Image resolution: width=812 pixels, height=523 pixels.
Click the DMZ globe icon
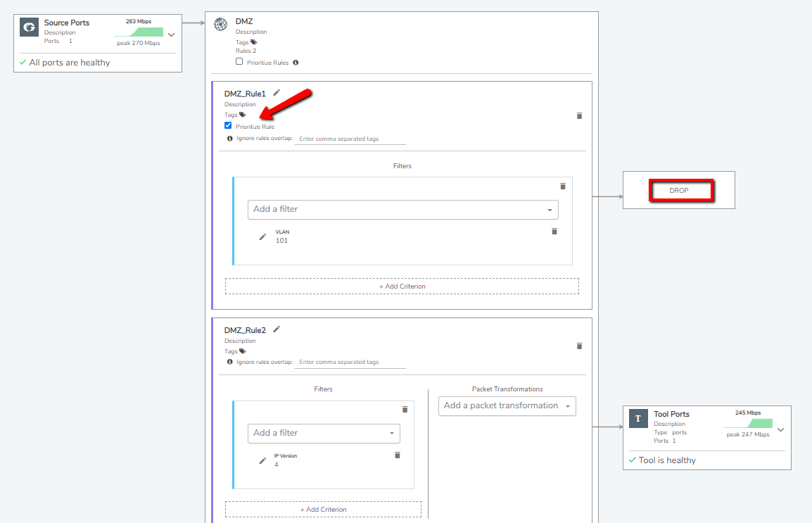pos(221,25)
